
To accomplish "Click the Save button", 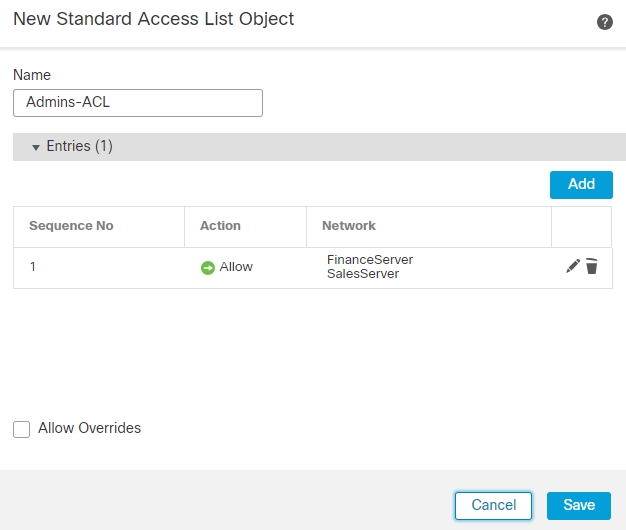I will (x=578, y=505).
